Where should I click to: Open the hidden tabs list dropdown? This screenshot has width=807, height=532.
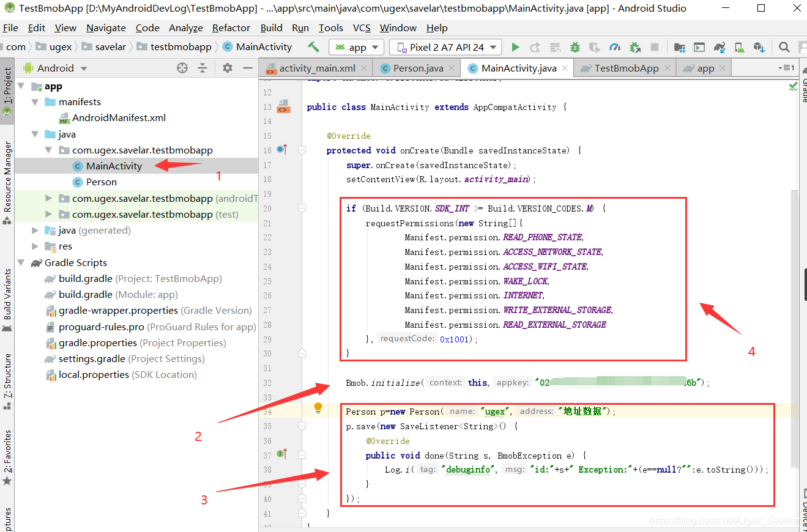[786, 68]
